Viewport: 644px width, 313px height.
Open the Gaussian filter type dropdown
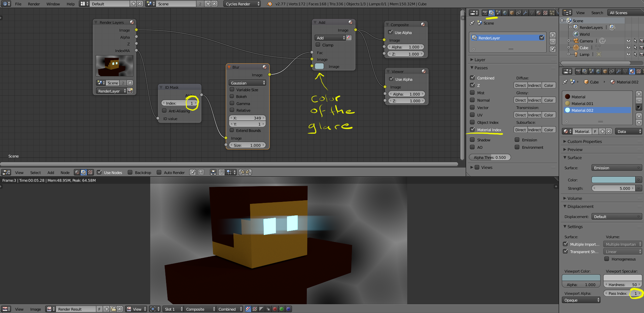tap(248, 83)
